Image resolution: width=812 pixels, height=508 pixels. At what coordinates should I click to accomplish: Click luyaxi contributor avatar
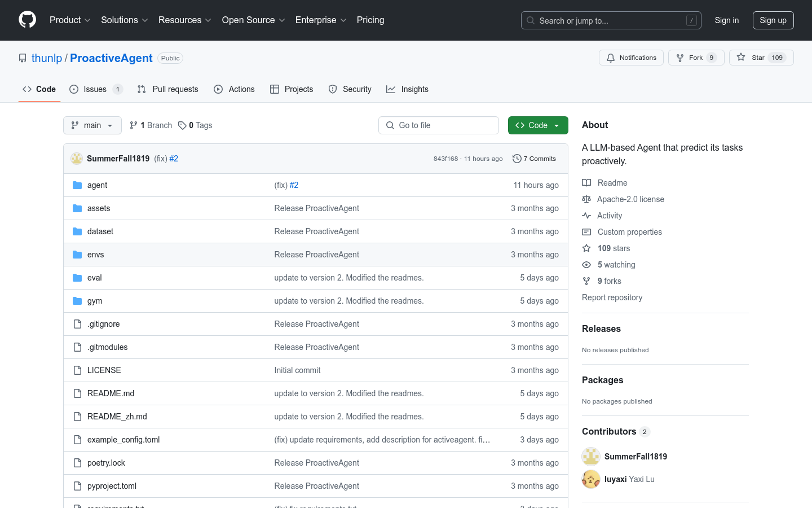[x=591, y=479]
